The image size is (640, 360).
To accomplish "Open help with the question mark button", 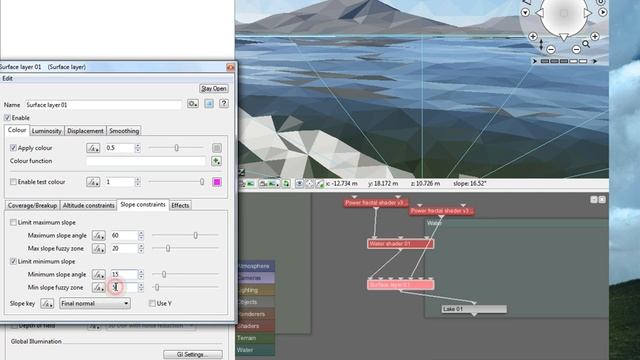I will pos(224,104).
